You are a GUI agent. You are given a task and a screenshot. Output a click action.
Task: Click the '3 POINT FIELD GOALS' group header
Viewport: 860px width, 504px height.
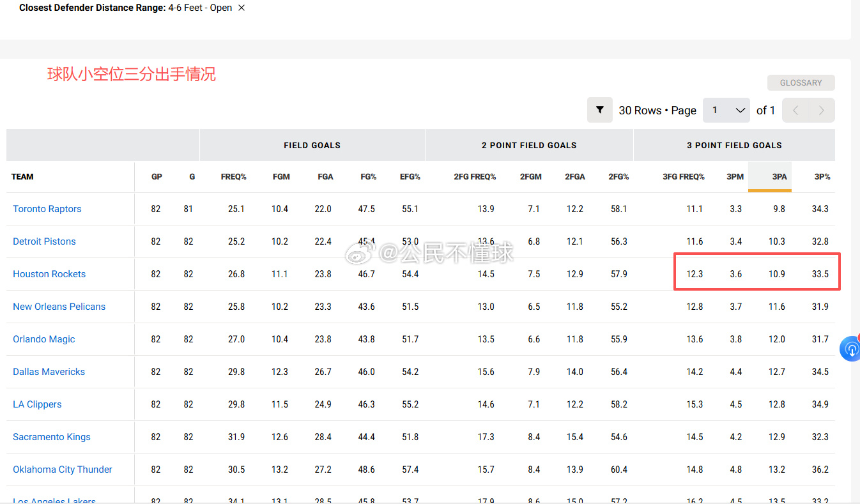point(734,145)
